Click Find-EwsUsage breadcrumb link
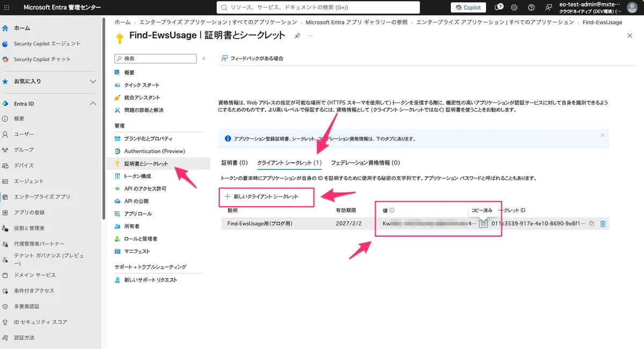This screenshot has height=349, width=644. (602, 22)
